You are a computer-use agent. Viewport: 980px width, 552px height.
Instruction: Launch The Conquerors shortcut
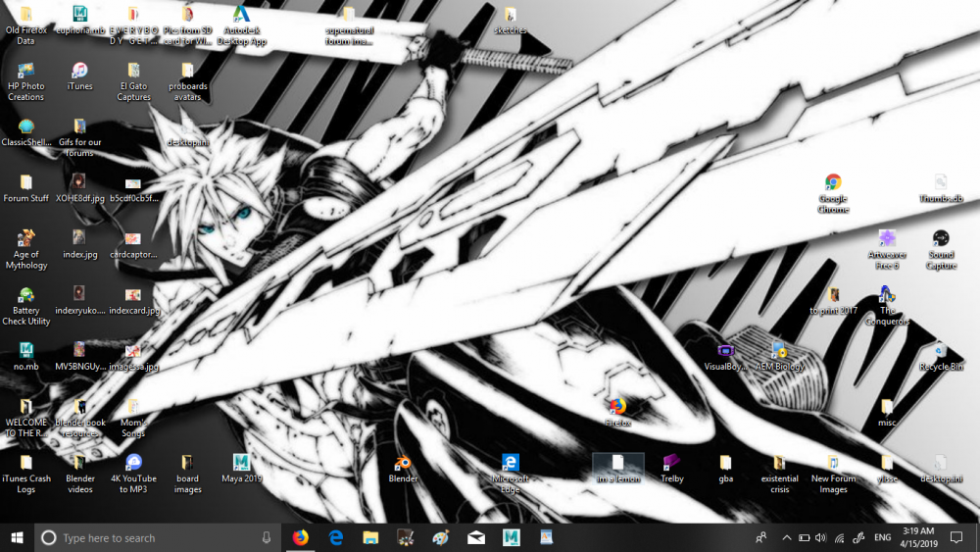point(887,305)
